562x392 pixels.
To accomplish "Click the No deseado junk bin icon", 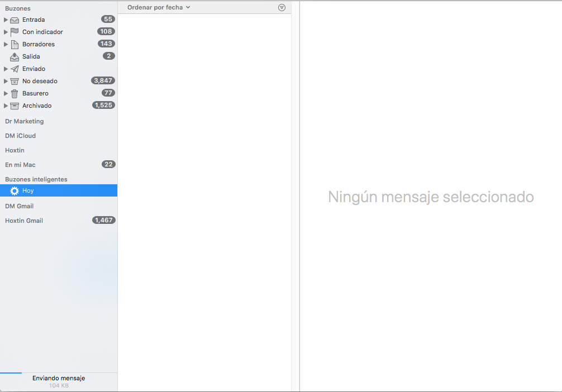I will click(x=15, y=81).
